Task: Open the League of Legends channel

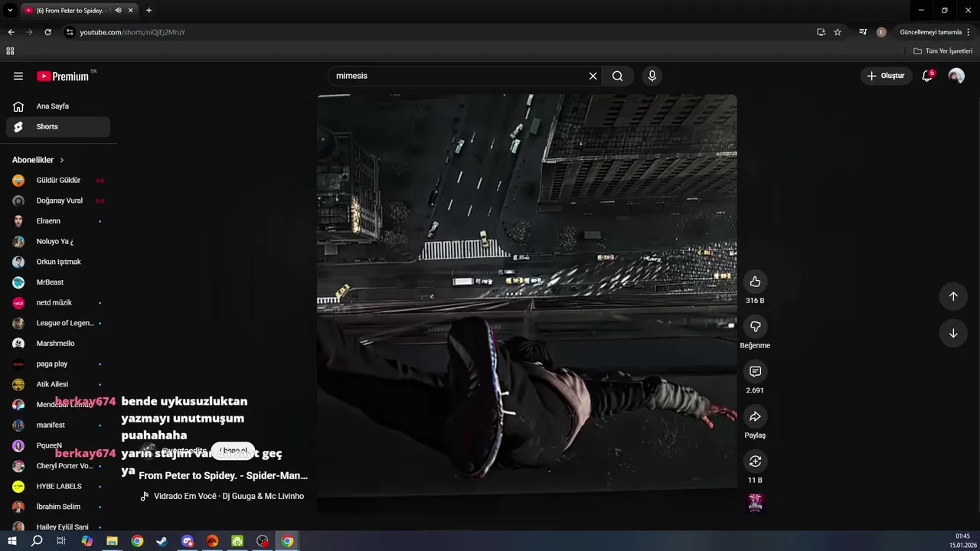Action: point(58,323)
